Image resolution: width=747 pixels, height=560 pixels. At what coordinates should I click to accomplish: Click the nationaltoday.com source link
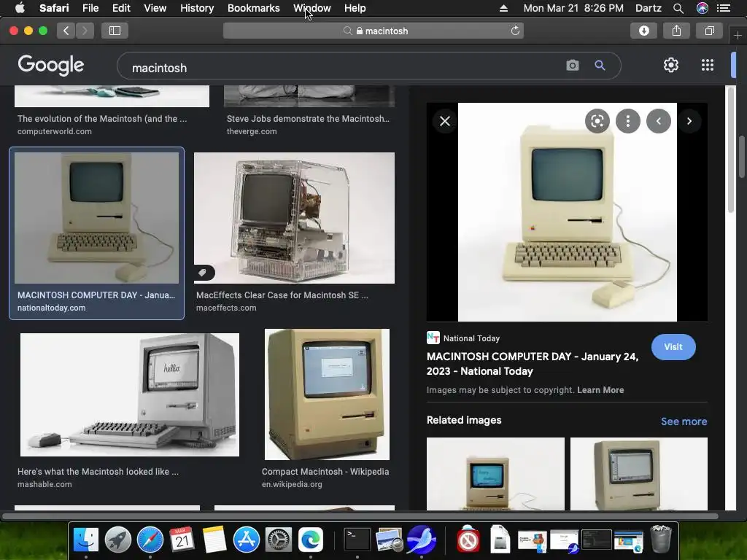coord(52,308)
